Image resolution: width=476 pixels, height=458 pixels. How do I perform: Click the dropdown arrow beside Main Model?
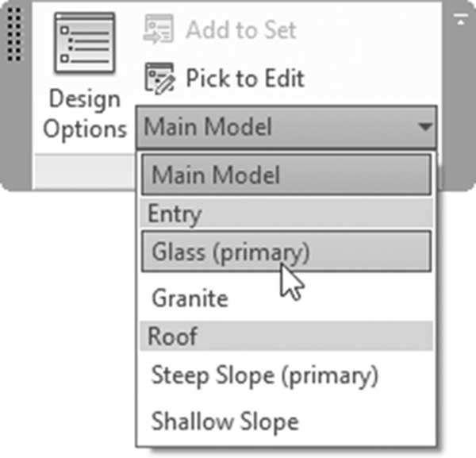pyautogui.click(x=424, y=127)
